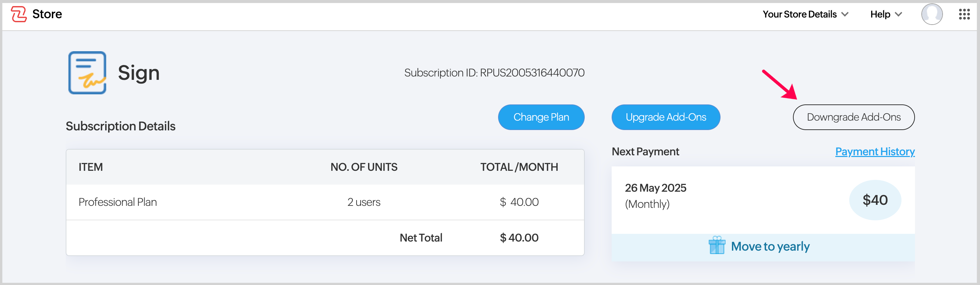Click the Subscription ID text

494,73
